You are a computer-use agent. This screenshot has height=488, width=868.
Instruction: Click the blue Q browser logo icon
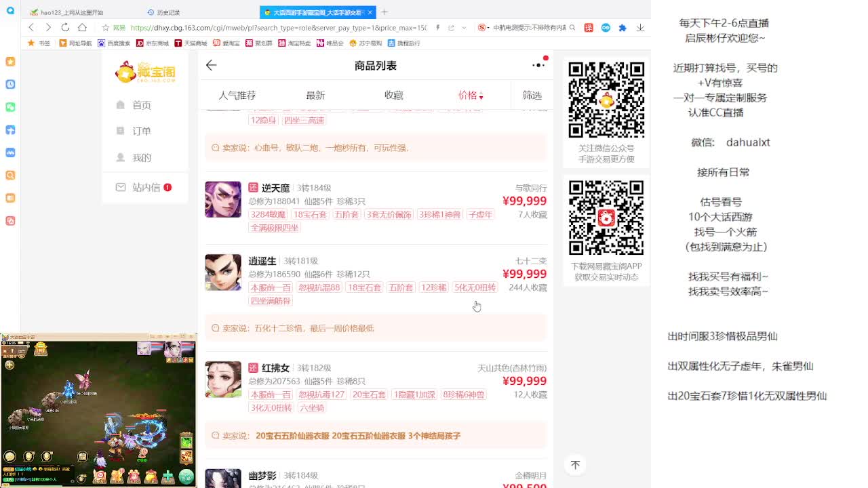10,10
